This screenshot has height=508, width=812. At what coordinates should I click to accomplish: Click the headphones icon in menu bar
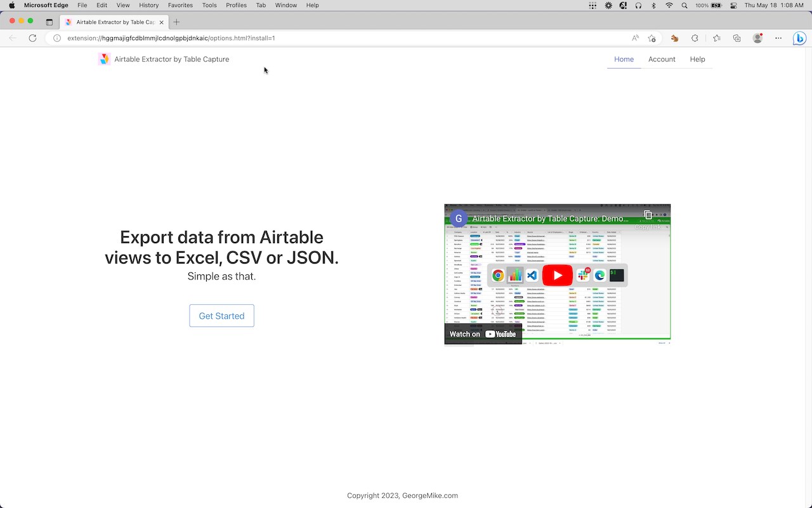[638, 5]
